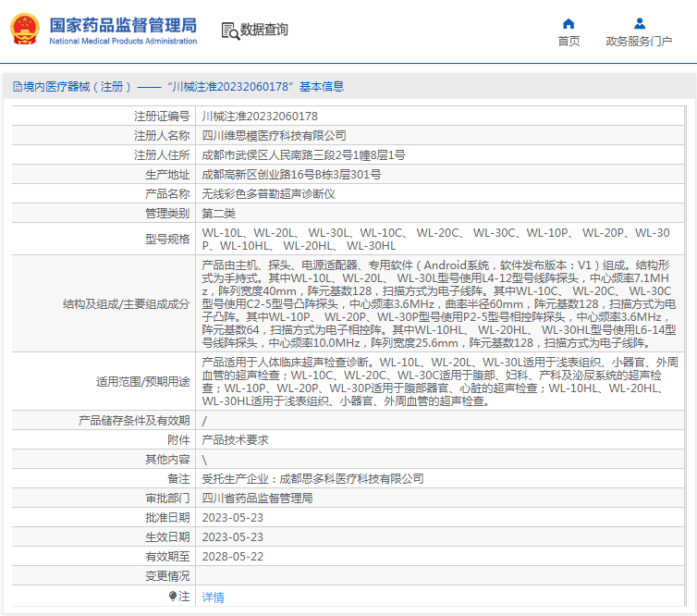Select the registration number 川械注准20232060178 cell

260,117
